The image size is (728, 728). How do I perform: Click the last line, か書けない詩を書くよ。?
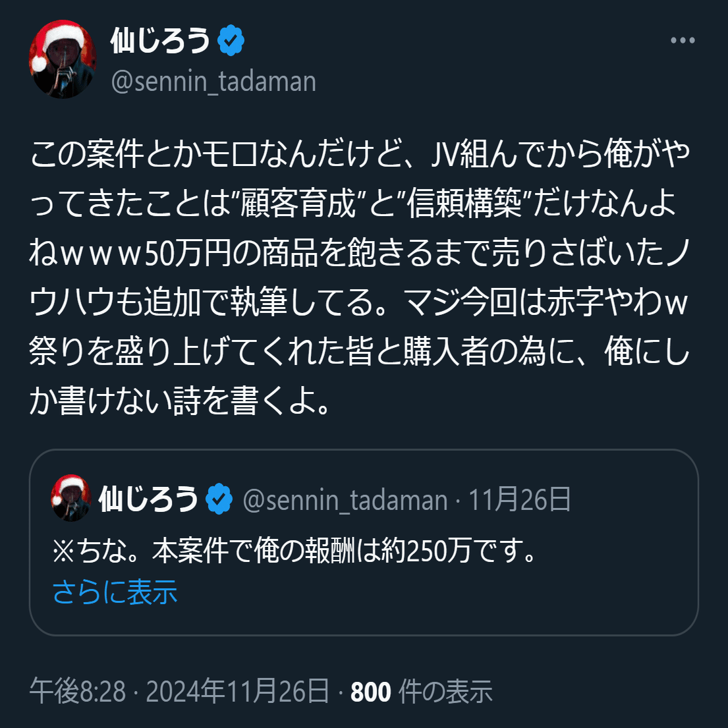[180, 401]
